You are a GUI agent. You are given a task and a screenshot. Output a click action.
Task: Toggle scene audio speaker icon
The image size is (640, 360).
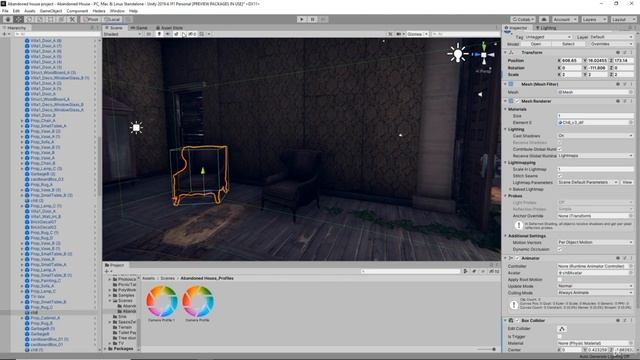point(167,34)
